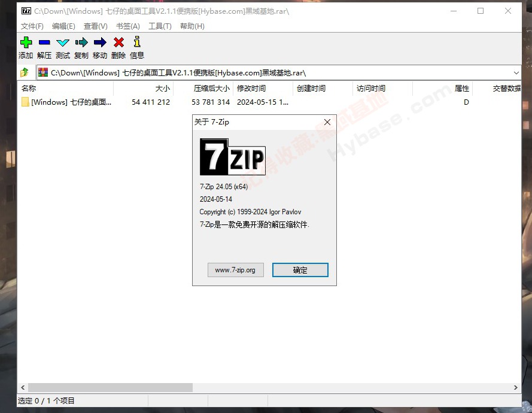Click the build date 2024-05-14 text
Image resolution: width=532 pixels, height=413 pixels.
(x=216, y=199)
